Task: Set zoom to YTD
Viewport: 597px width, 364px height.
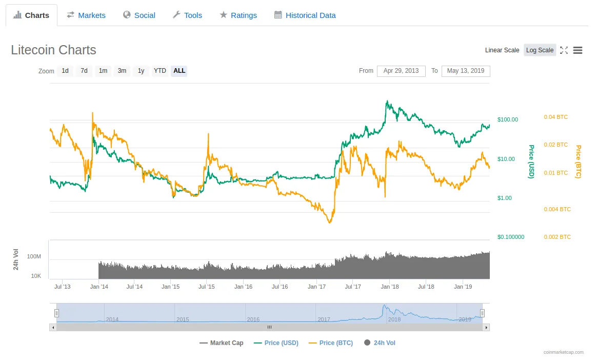Action: click(x=160, y=71)
